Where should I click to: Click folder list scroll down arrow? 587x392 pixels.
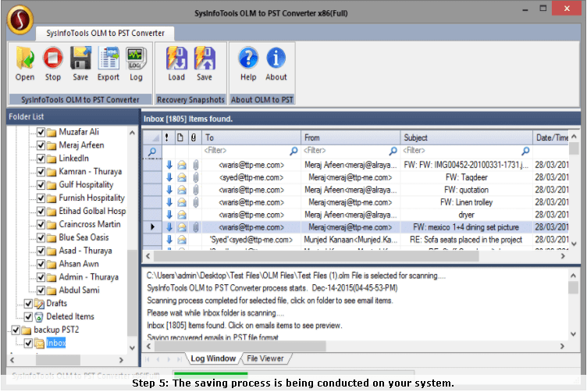point(132,347)
